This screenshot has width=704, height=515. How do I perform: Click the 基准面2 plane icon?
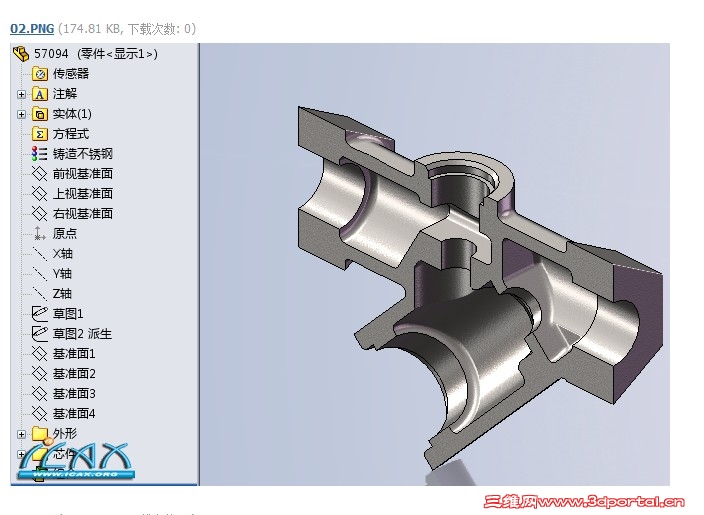pyautogui.click(x=40, y=374)
